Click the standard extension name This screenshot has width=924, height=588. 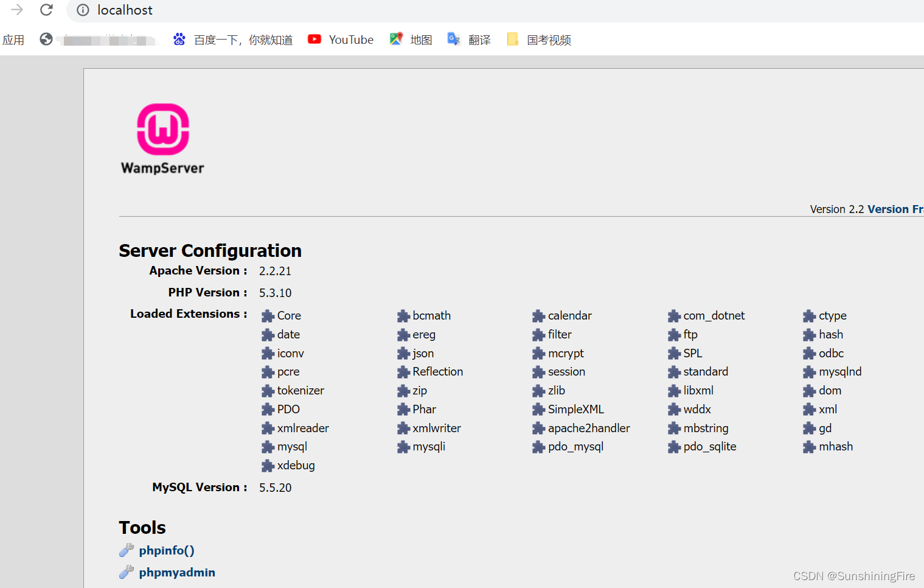(x=706, y=372)
